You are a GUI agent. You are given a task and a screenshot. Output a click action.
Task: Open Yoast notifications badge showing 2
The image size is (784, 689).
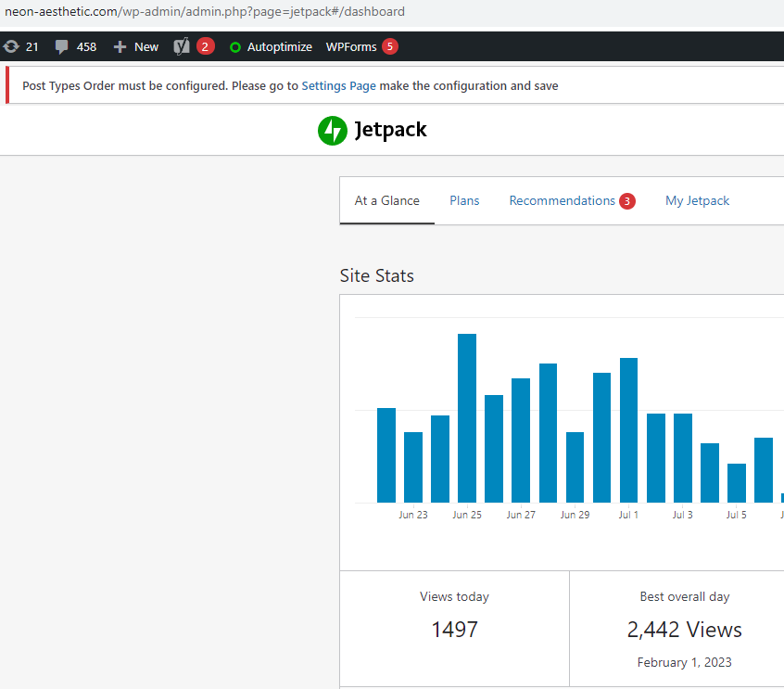(205, 46)
